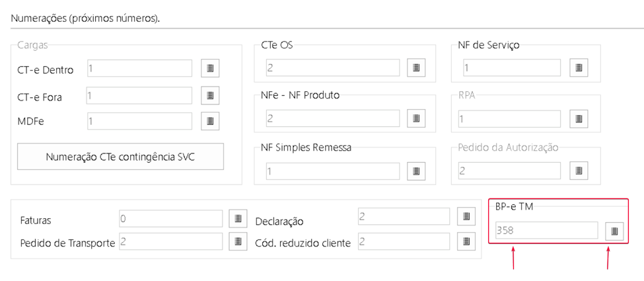Click the CTe OS numbering icon
644x281 pixels.
tap(416, 67)
